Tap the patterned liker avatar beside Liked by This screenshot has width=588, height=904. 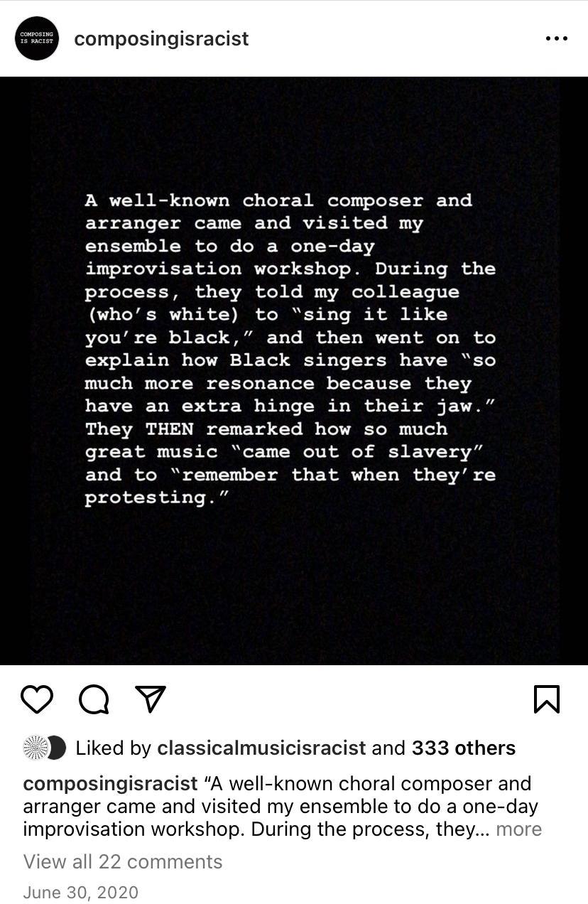(34, 748)
